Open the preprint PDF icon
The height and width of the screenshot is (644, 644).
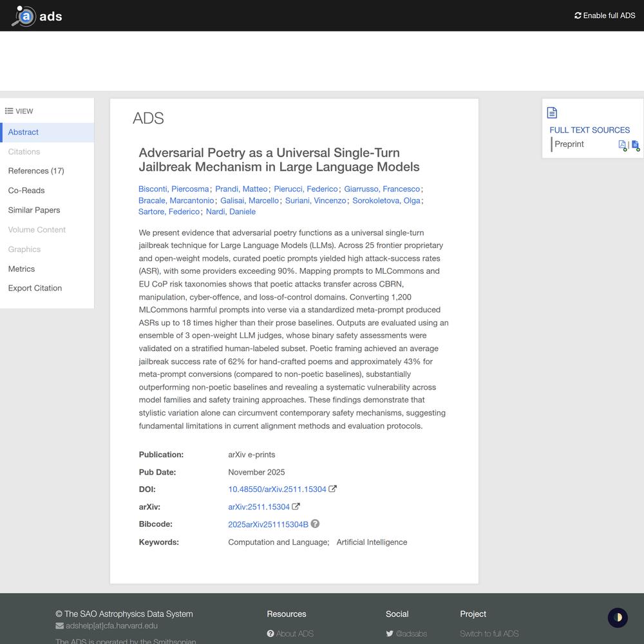(x=622, y=145)
